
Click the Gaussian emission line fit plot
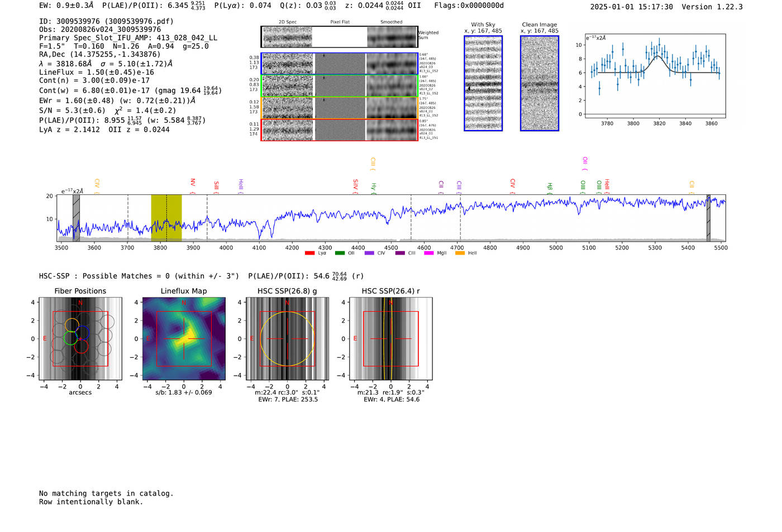click(x=655, y=76)
